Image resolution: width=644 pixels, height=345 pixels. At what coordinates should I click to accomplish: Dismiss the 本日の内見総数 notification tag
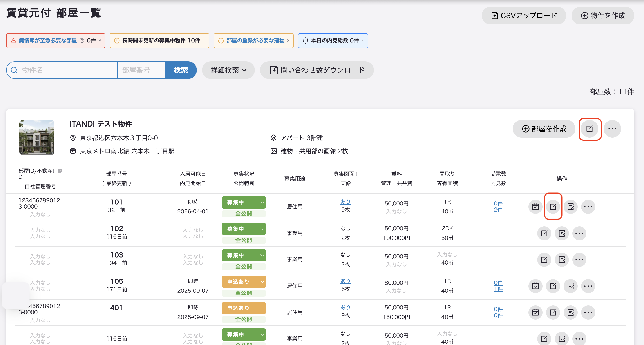click(x=363, y=40)
